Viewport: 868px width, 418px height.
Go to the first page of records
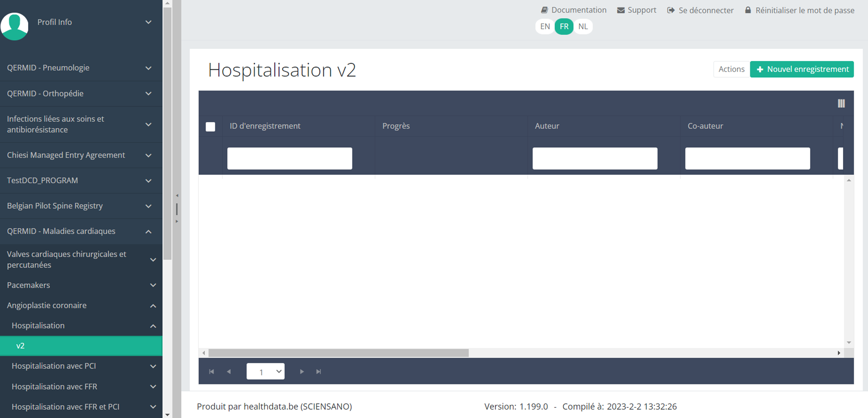click(212, 371)
